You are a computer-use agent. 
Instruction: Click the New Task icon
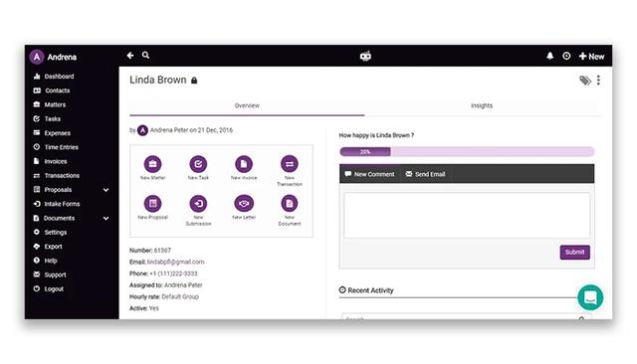click(x=198, y=164)
